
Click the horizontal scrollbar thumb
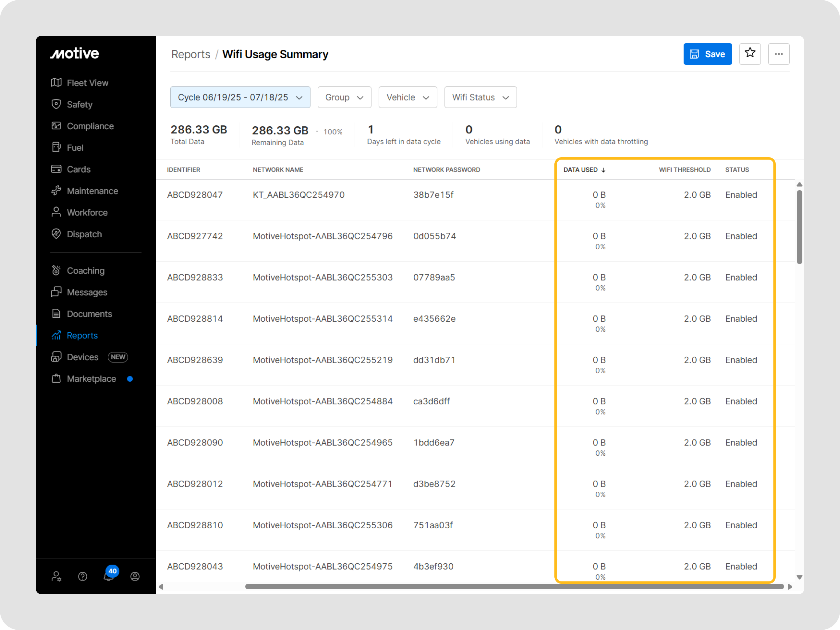pyautogui.click(x=514, y=587)
